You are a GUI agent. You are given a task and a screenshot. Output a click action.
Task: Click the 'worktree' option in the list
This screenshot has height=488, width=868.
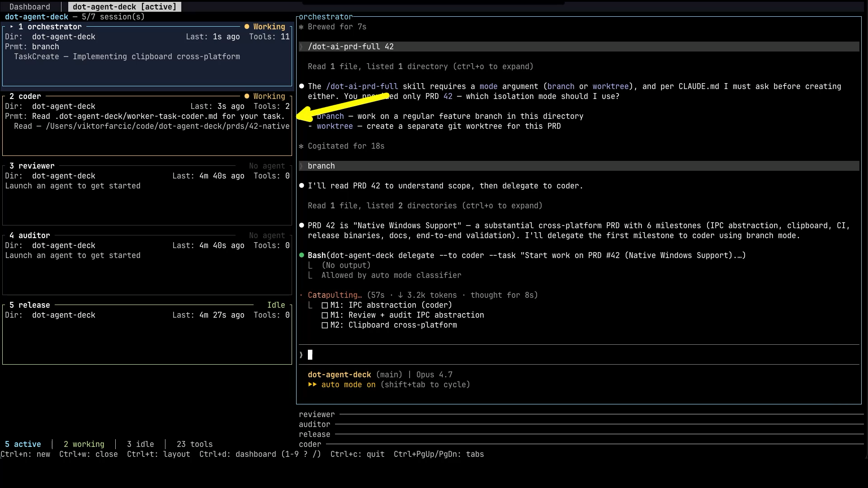tap(335, 126)
